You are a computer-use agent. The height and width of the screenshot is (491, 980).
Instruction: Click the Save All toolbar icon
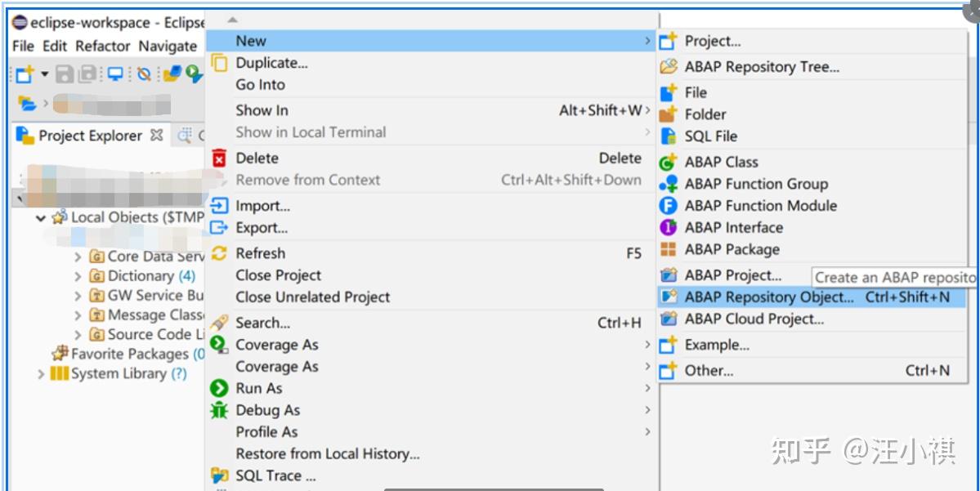click(x=87, y=74)
